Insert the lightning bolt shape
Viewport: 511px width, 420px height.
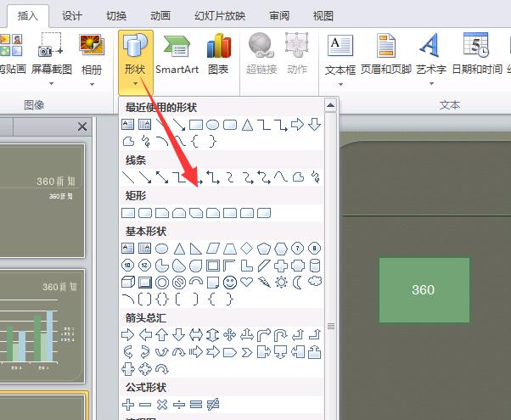264,282
